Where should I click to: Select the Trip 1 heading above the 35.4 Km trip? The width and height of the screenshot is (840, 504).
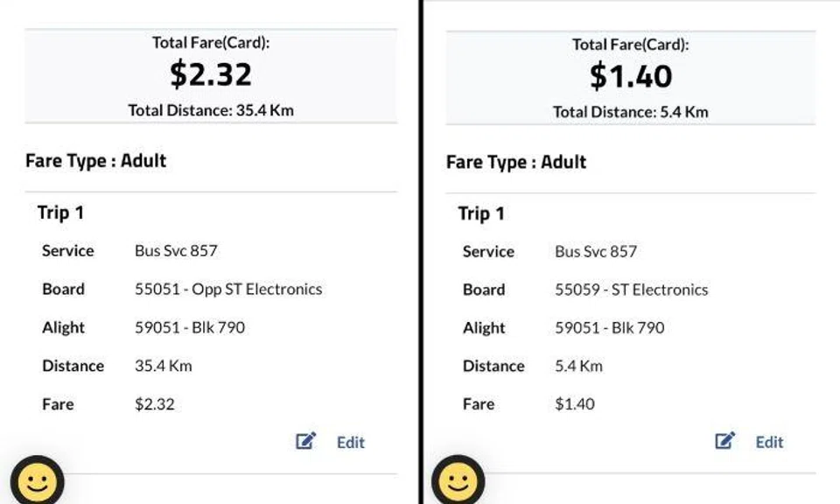pos(60,213)
